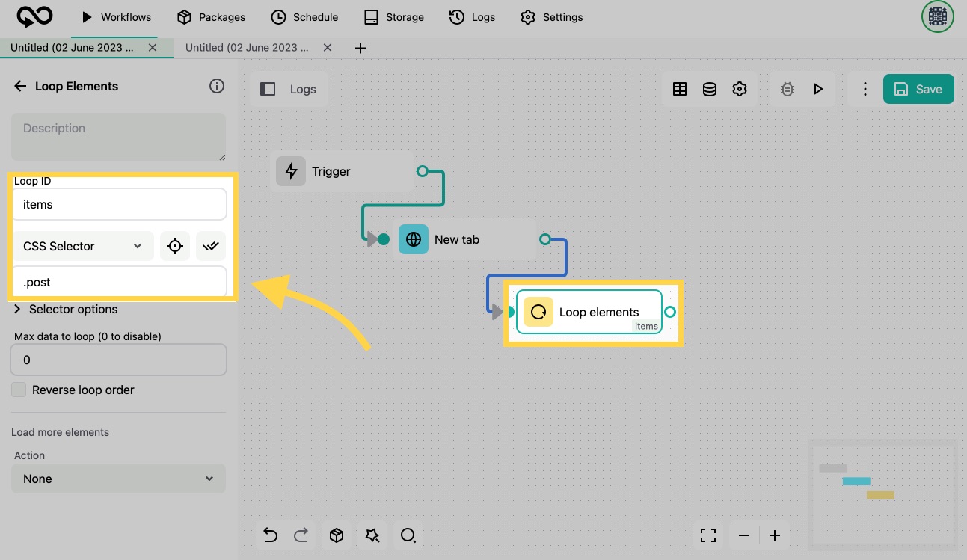Screen dimensions: 967x560
Task: Open the Schedule menu in top navigation
Action: pos(304,17)
